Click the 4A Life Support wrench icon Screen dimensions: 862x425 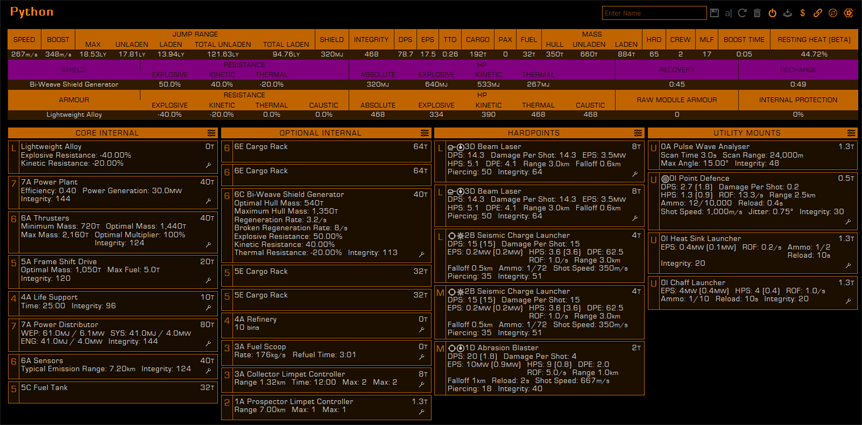click(209, 307)
